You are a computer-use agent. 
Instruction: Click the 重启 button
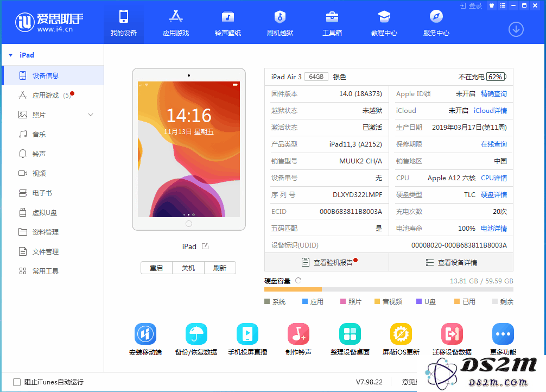click(156, 268)
